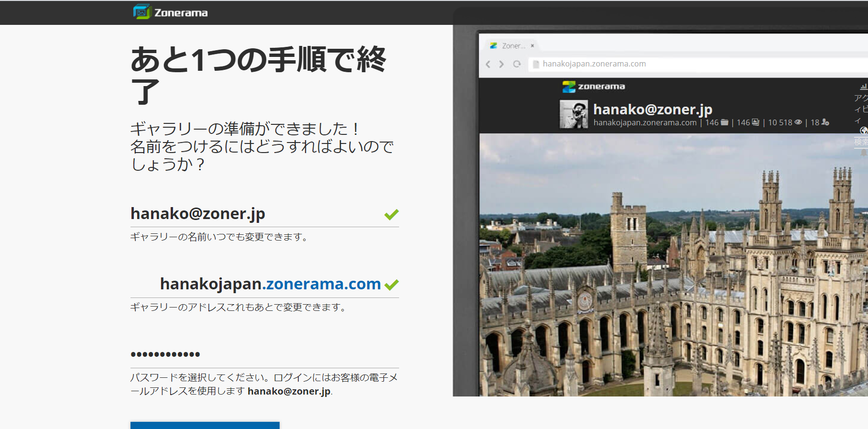The image size is (868, 429).
Task: Click the hint ギャラリーのアドレスこれもあとで変更できます。
Action: pyautogui.click(x=239, y=307)
